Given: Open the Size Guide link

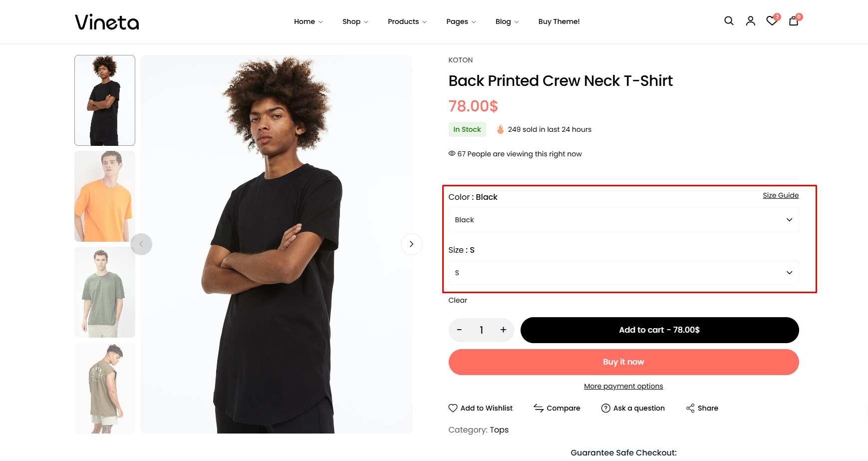Looking at the screenshot, I should (x=781, y=195).
